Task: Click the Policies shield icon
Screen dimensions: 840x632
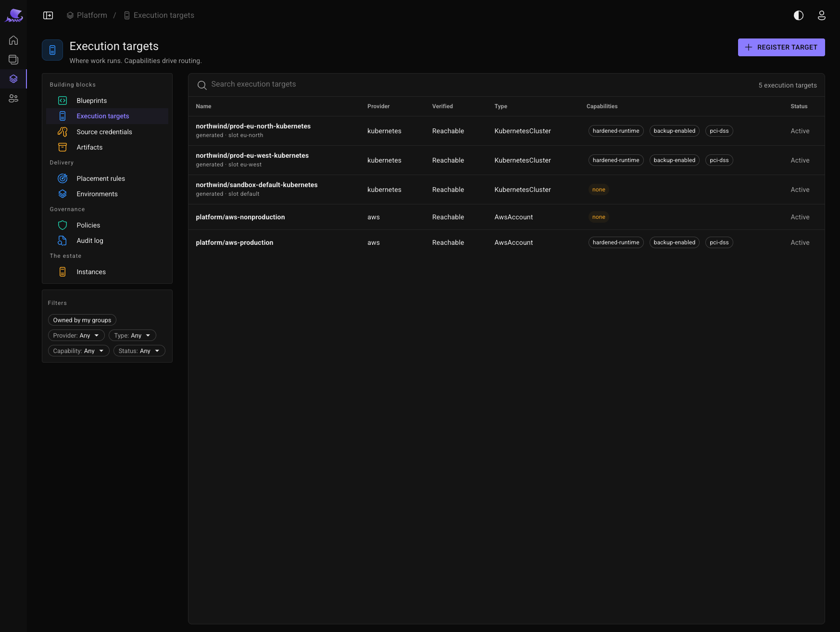Action: 63,225
